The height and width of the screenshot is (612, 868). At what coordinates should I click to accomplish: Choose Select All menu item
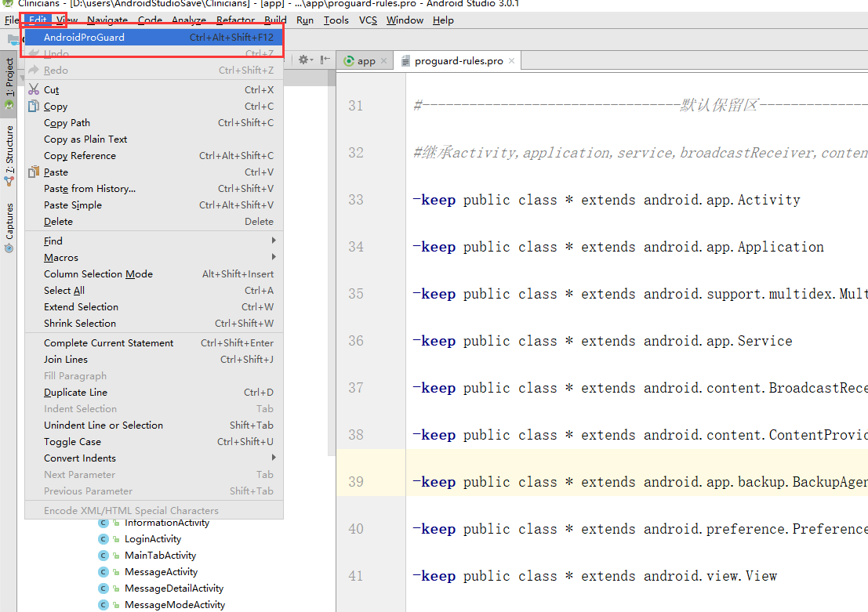click(x=154, y=291)
